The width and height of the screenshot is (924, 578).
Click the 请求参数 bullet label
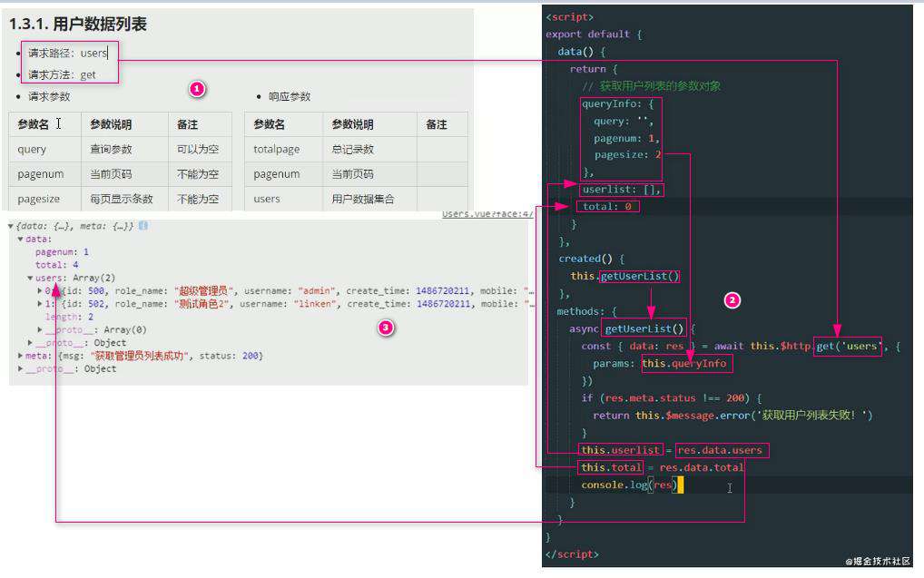point(49,96)
